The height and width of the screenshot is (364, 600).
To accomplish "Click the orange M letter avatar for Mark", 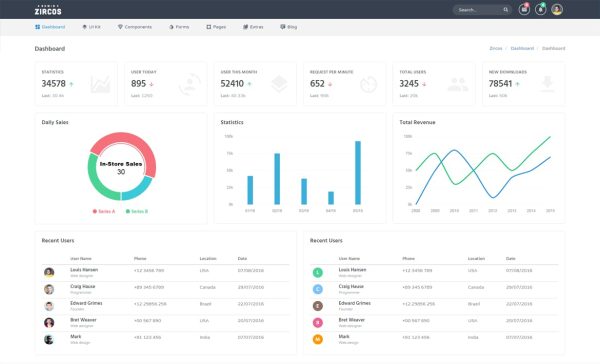I will click(318, 340).
